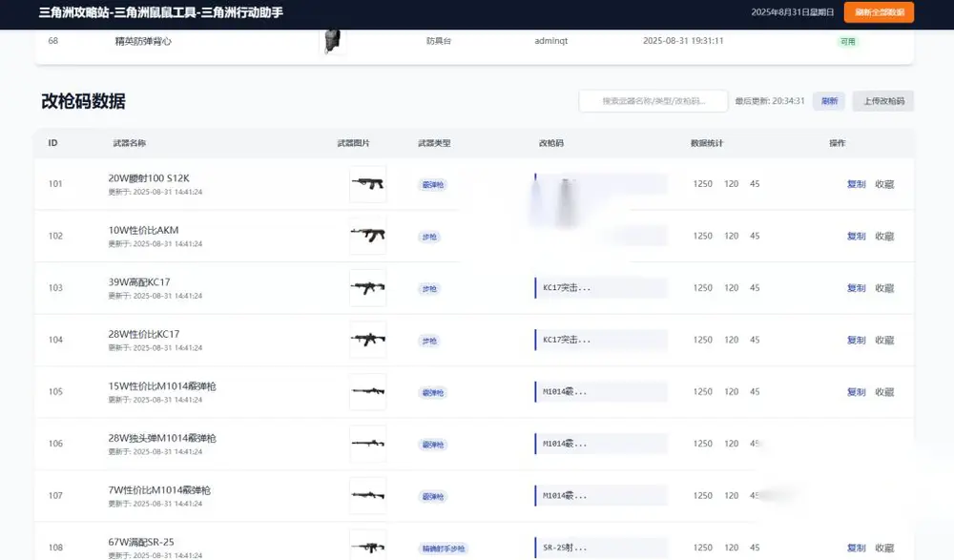Screen dimensions: 954x560
Task: Open weapon image for 67W满配SR-25
Action: tap(367, 545)
